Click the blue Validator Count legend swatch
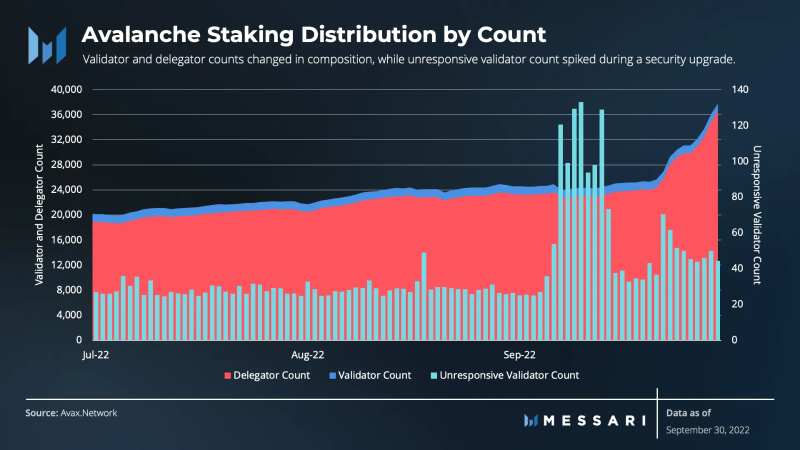Screen dimensions: 800x450 pos(333,376)
